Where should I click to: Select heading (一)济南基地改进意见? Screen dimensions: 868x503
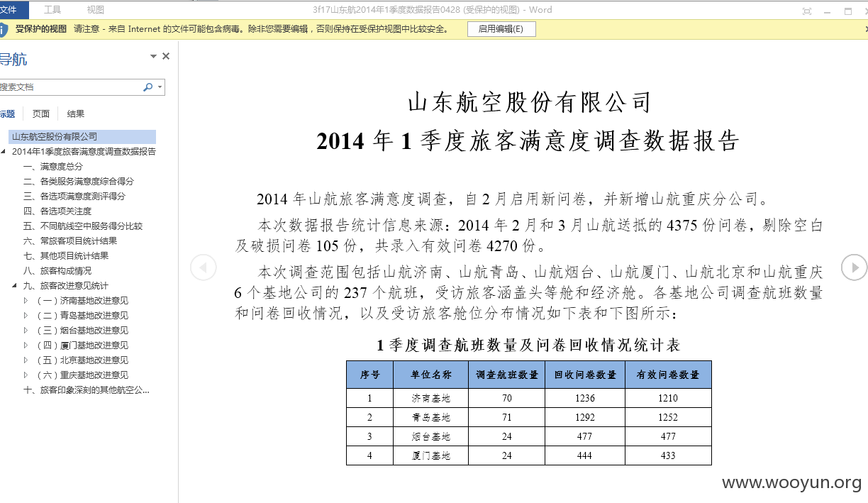tap(82, 301)
